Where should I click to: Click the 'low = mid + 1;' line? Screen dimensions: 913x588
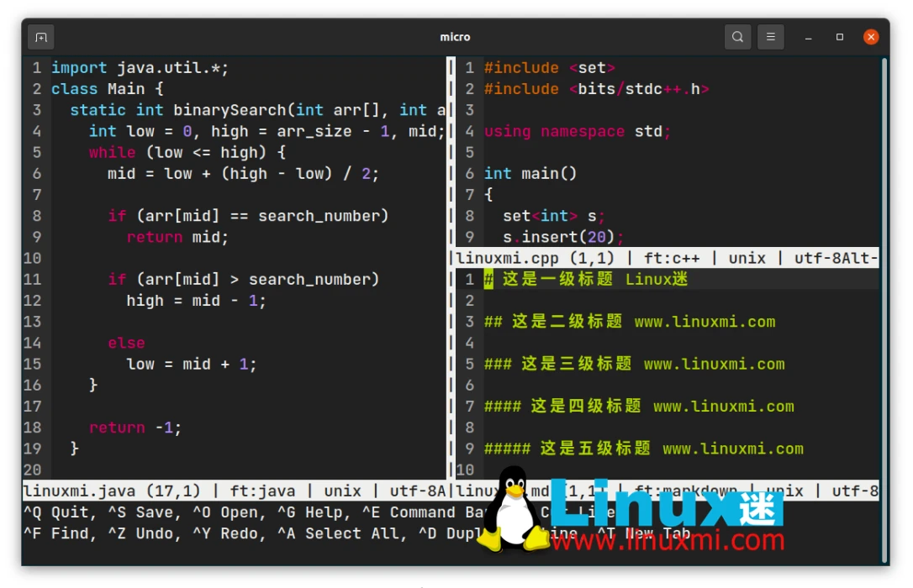click(x=192, y=364)
